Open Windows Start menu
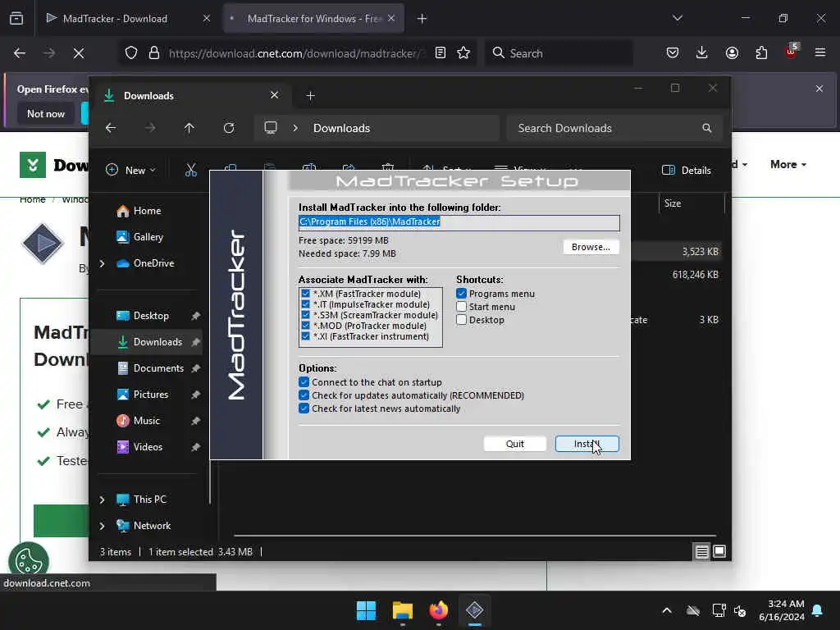840x630 pixels. click(367, 610)
